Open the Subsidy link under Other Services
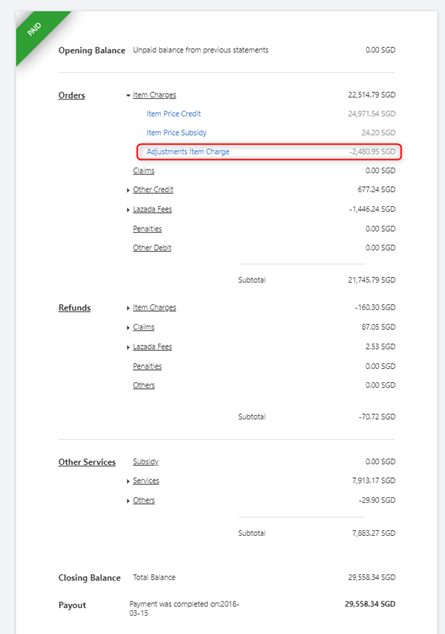This screenshot has width=445, height=634. [146, 462]
